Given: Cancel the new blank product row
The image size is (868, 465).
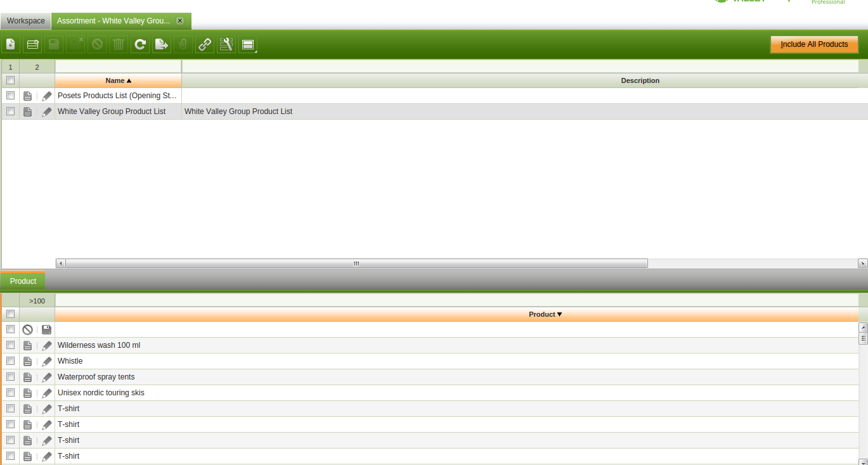Looking at the screenshot, I should 27,330.
